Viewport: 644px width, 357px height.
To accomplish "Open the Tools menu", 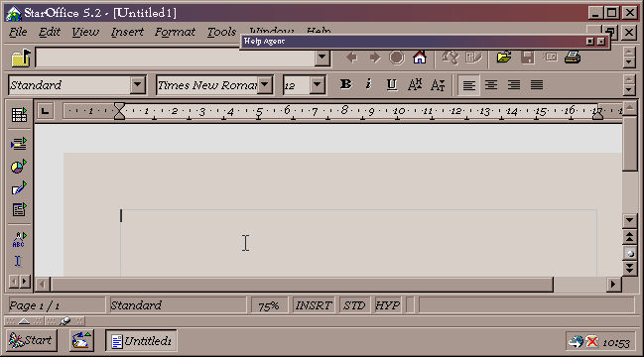I will pos(221,32).
